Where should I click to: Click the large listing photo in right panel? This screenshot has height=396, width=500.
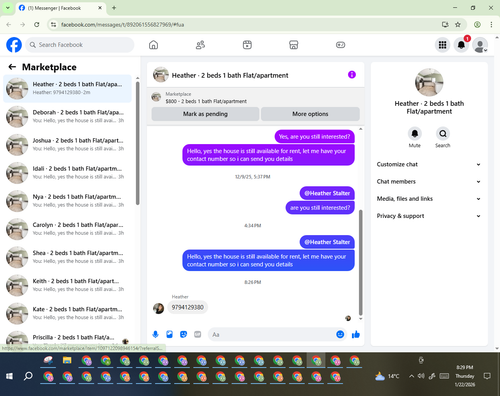(429, 82)
